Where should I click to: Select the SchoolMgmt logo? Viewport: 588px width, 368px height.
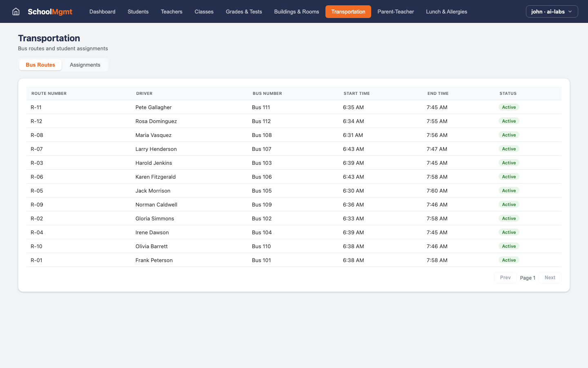pyautogui.click(x=50, y=11)
